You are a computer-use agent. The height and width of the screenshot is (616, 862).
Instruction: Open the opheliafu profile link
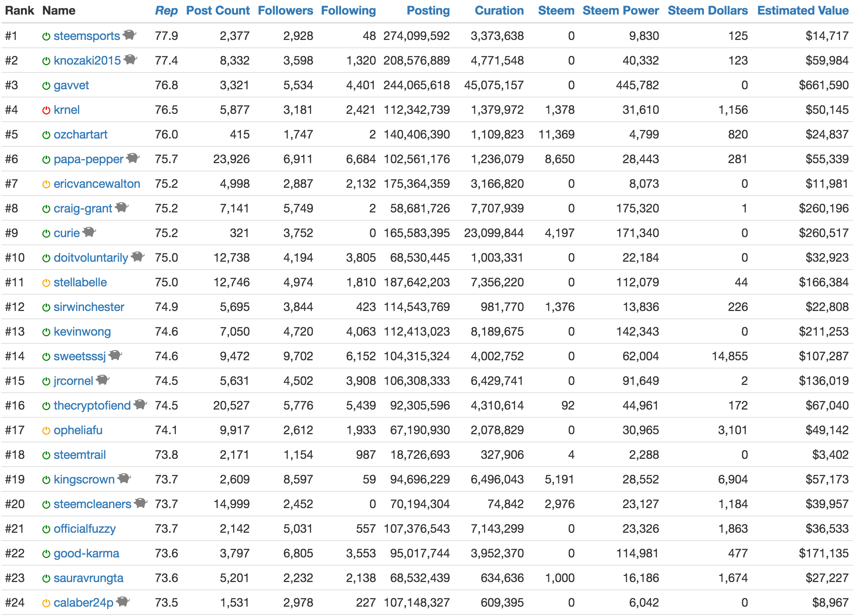tap(78, 430)
